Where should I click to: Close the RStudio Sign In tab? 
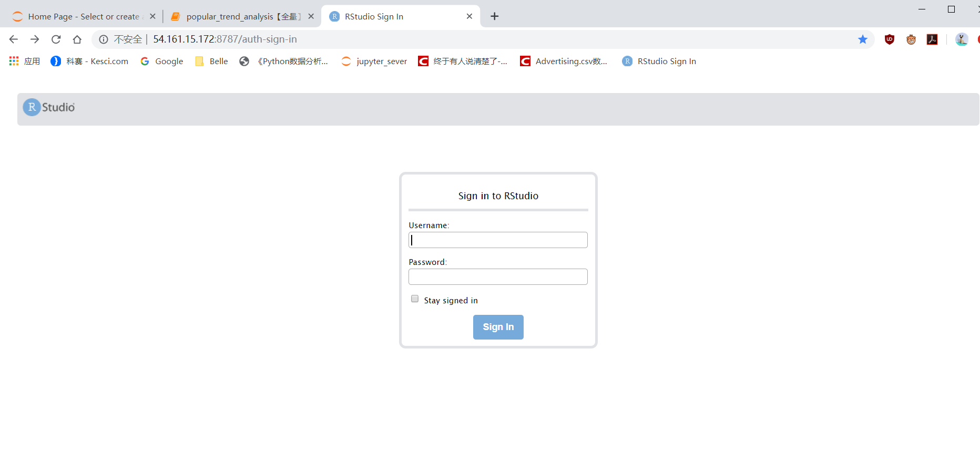[x=469, y=16]
